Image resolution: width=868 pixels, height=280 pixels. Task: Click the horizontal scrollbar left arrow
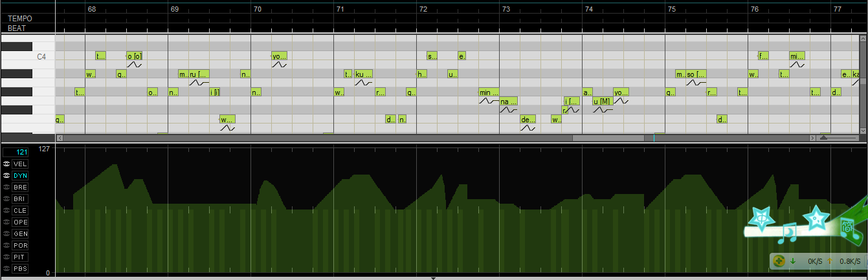(60, 138)
